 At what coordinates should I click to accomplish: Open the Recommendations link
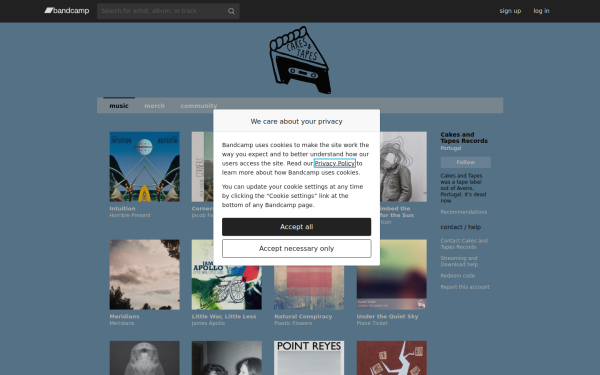(464, 212)
